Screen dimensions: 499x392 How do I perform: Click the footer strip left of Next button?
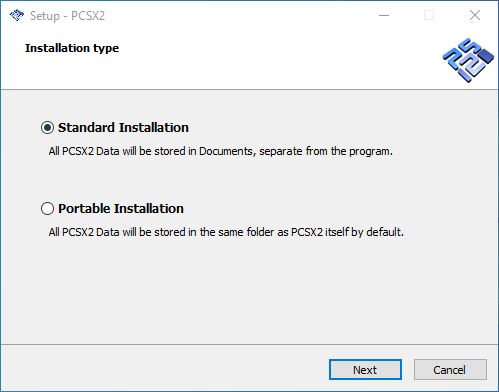coord(165,368)
